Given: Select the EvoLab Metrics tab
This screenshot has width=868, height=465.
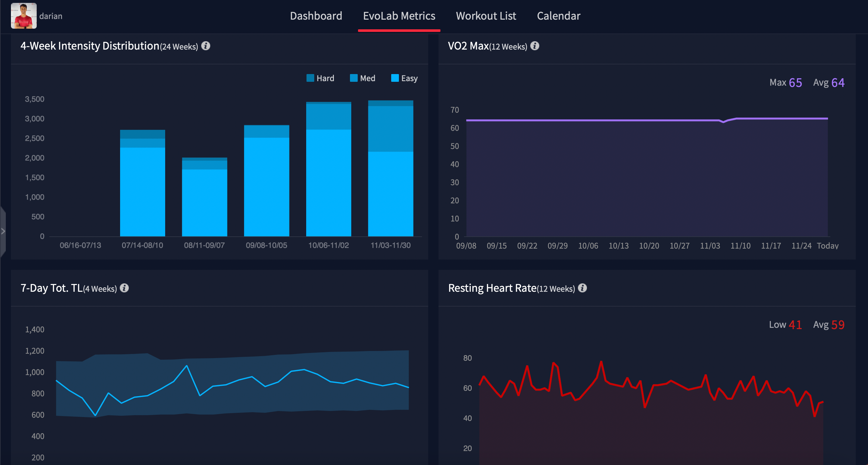Looking at the screenshot, I should coord(399,16).
